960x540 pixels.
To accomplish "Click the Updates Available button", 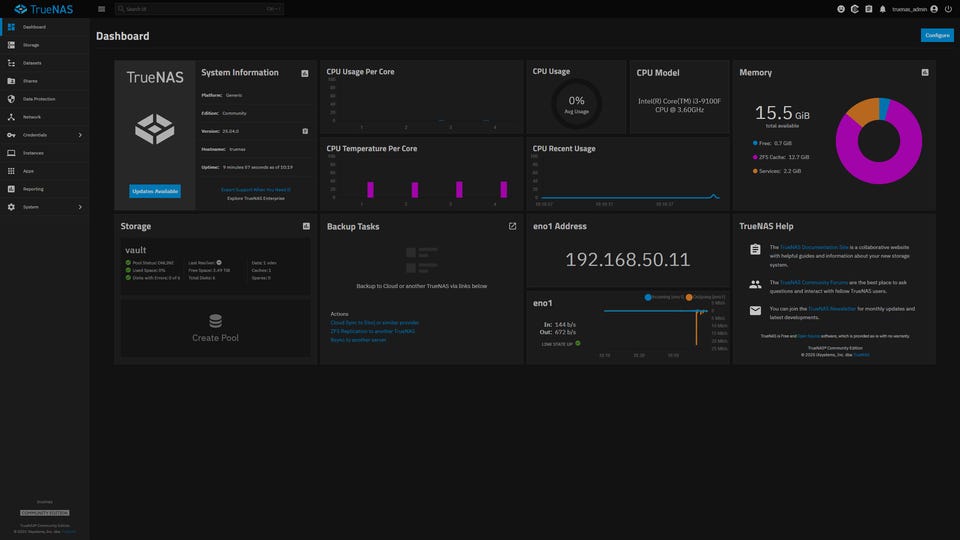I will 155,191.
